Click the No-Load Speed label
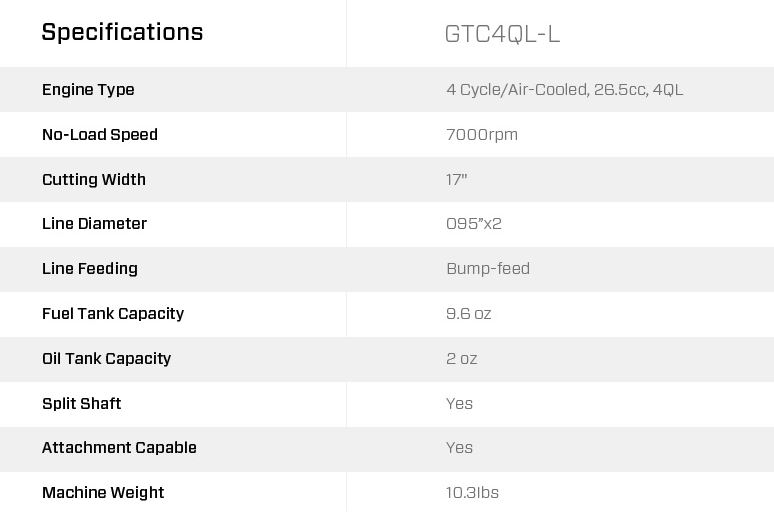Screen dimensions: 774x526 (100, 135)
